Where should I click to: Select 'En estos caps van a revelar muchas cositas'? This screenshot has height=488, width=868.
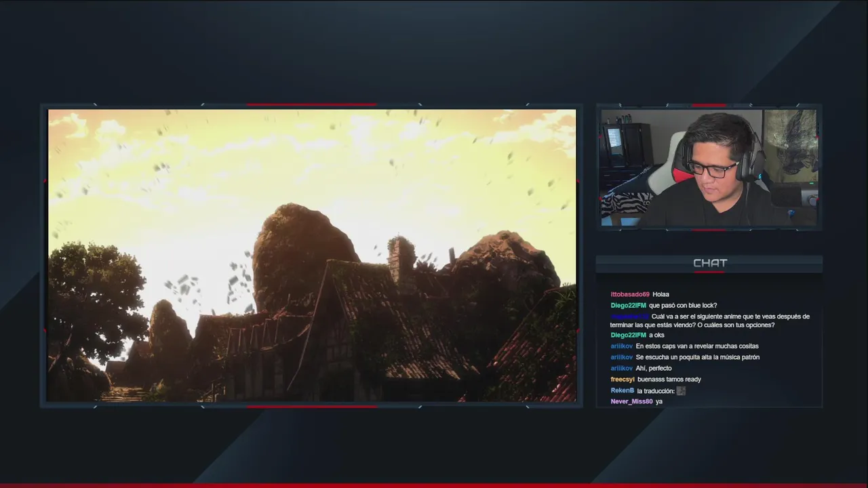(x=697, y=346)
